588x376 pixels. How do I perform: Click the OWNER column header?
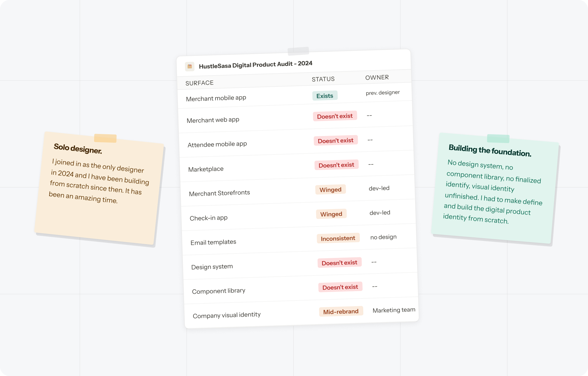pyautogui.click(x=377, y=77)
